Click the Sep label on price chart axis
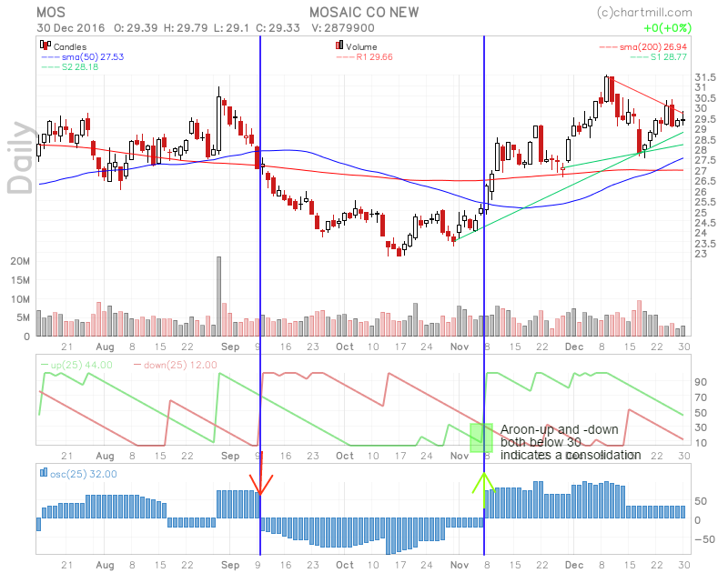Screen dimensions: 728x573 click(x=230, y=347)
